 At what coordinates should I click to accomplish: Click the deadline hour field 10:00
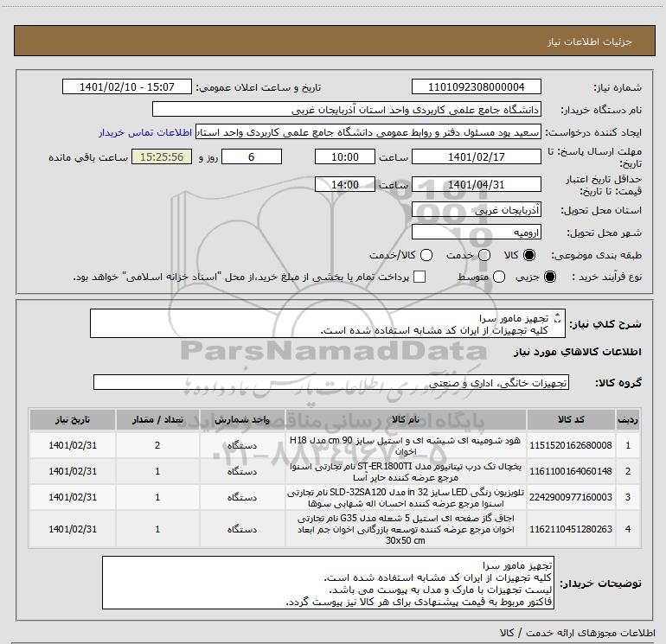coord(345,157)
